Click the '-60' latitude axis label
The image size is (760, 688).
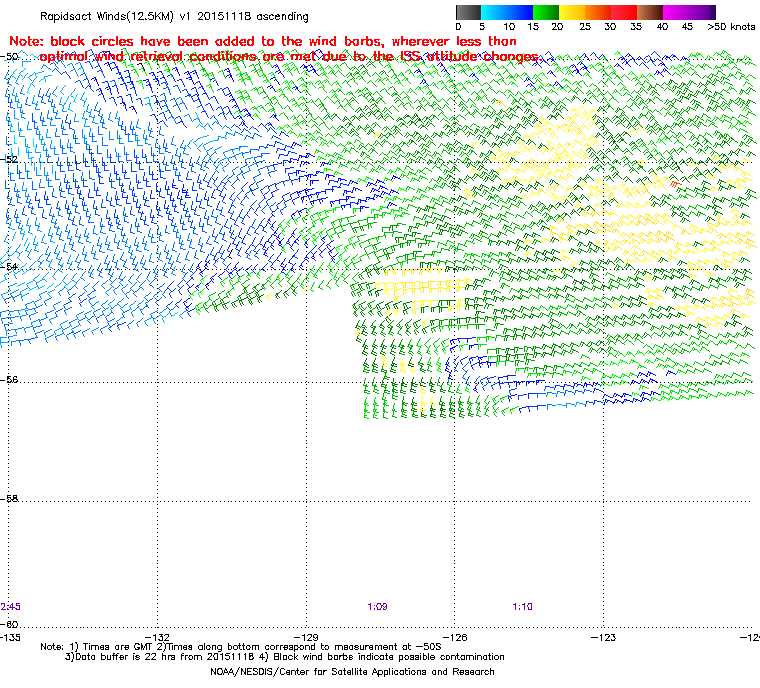pyautogui.click(x=10, y=624)
